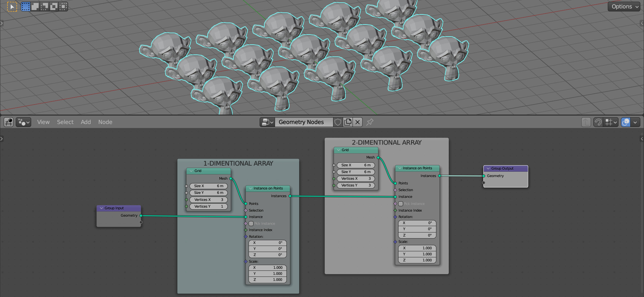Expand the node editor left toolbar arrow
The height and width of the screenshot is (297, 644).
2,138
